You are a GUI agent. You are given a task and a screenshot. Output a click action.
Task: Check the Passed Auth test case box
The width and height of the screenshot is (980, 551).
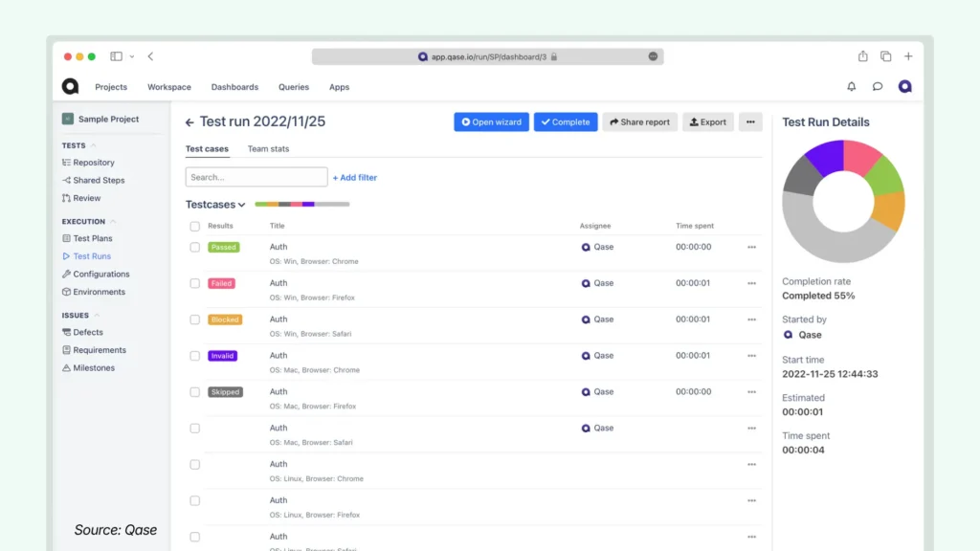pos(195,248)
